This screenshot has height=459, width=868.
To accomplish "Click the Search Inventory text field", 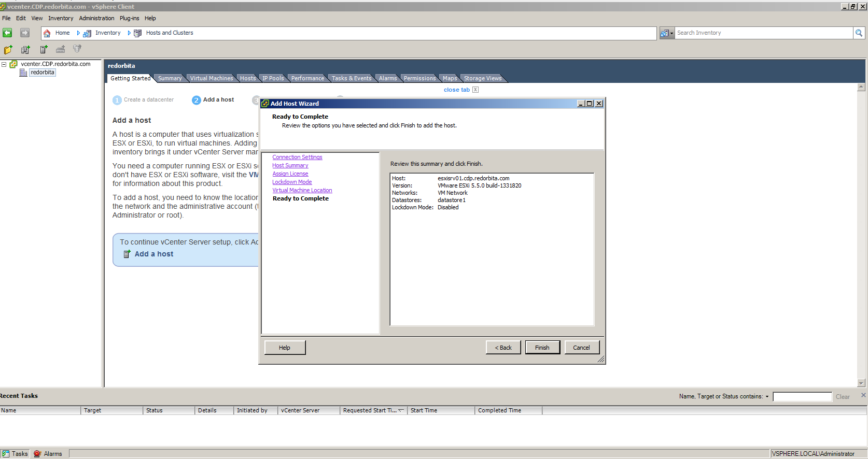I will pos(763,33).
